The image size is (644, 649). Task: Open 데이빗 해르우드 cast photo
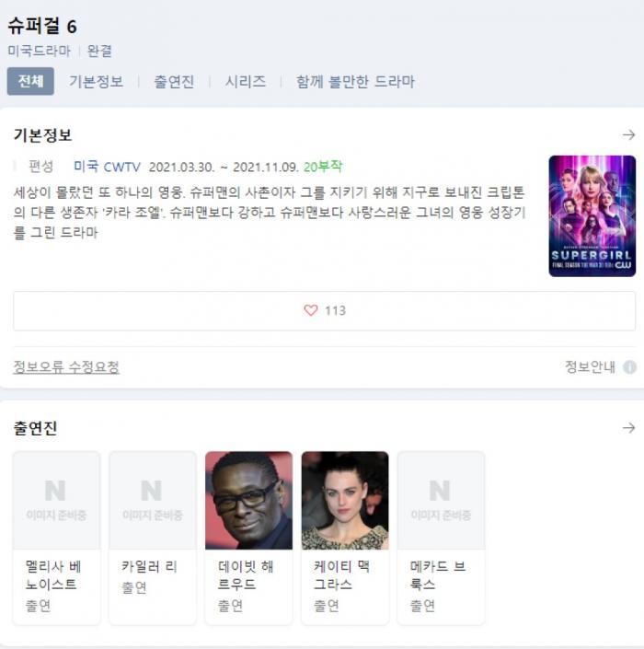[248, 500]
